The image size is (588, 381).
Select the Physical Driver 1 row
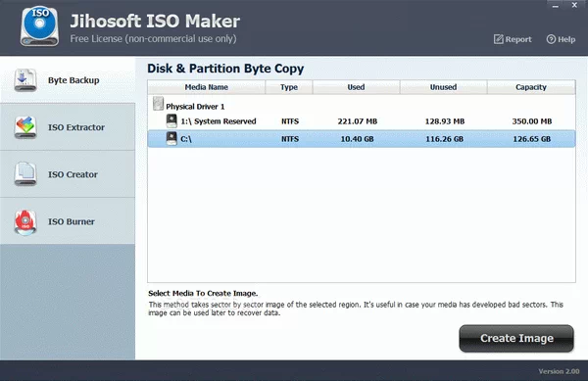click(362, 105)
